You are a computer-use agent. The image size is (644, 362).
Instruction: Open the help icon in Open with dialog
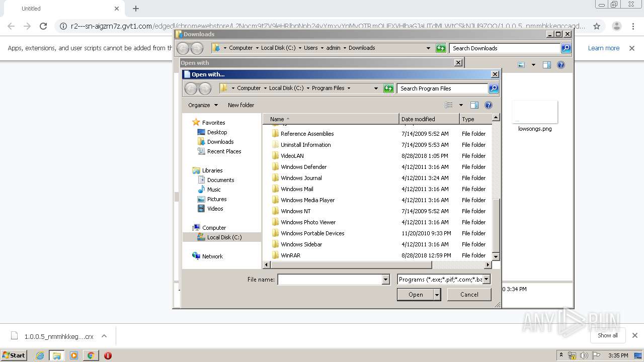point(488,105)
